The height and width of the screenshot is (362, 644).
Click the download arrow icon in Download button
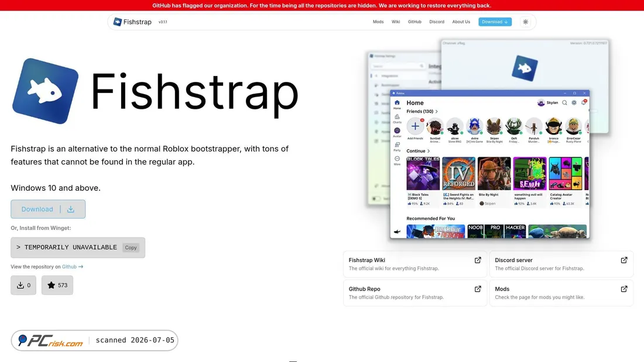(x=71, y=209)
